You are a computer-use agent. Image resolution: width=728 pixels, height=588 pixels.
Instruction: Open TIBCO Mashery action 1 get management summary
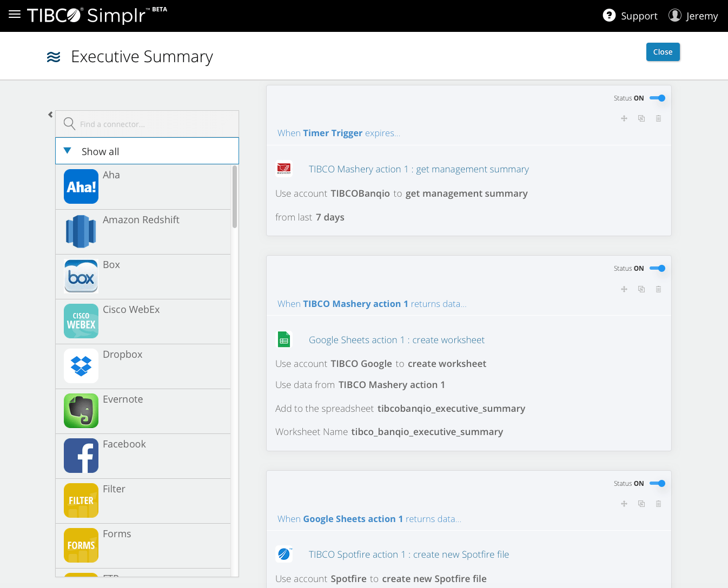coord(419,169)
